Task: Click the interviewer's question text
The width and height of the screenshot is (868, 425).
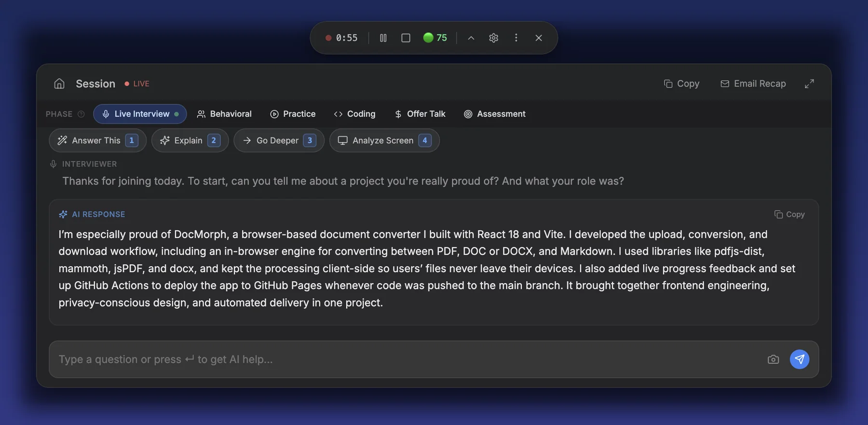Action: click(343, 181)
